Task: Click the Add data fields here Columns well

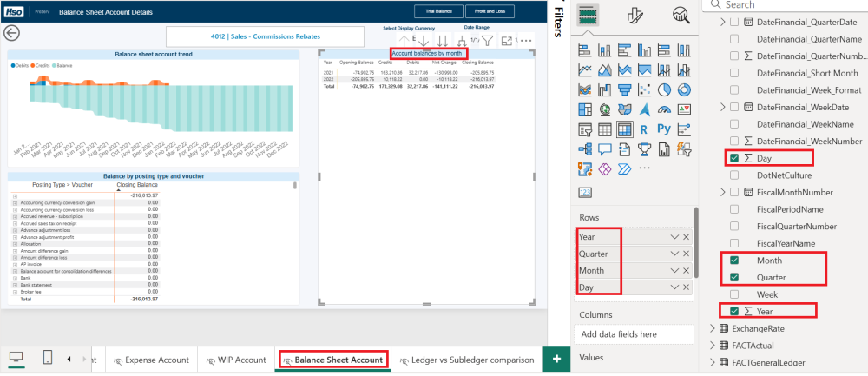Action: 634,334
